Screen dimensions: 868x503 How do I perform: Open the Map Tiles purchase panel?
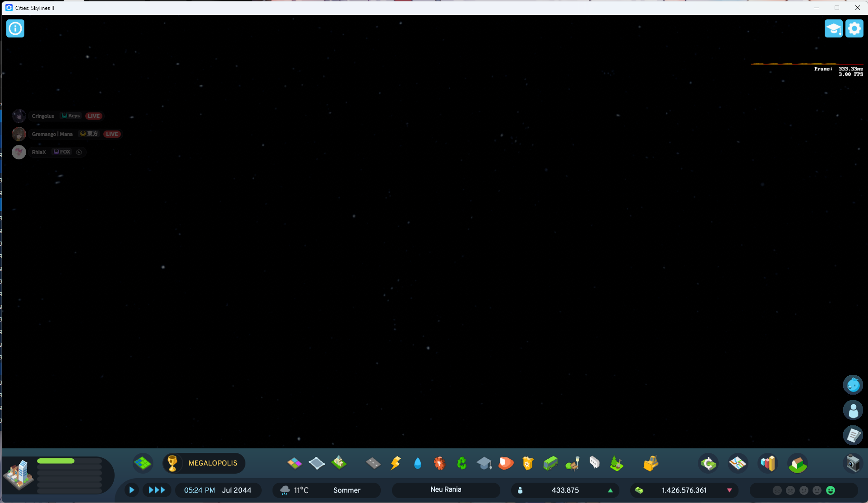pos(798,464)
